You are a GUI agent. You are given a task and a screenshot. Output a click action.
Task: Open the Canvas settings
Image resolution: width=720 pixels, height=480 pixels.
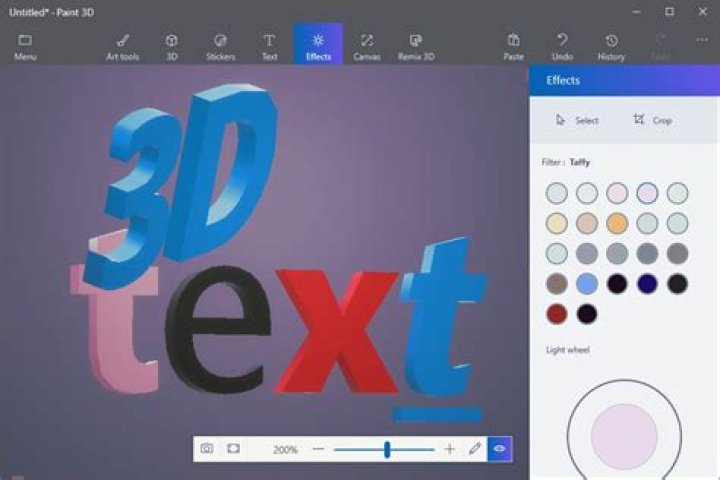367,46
